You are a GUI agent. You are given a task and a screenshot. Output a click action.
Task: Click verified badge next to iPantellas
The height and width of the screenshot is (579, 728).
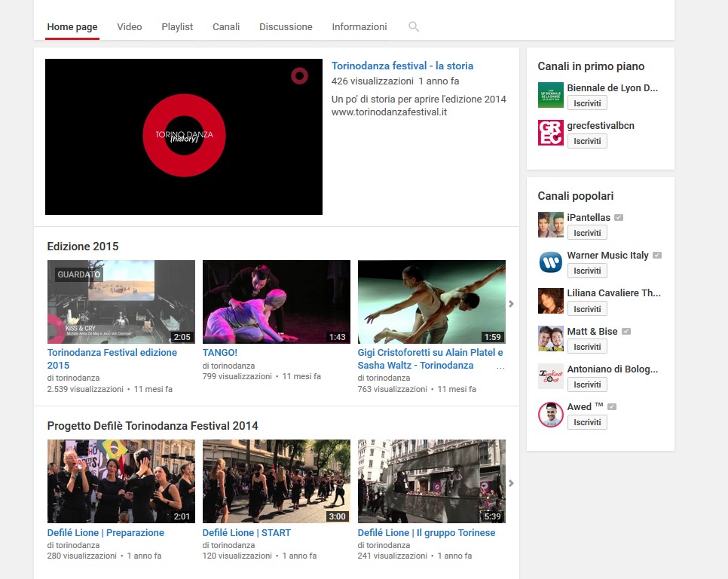click(x=619, y=217)
